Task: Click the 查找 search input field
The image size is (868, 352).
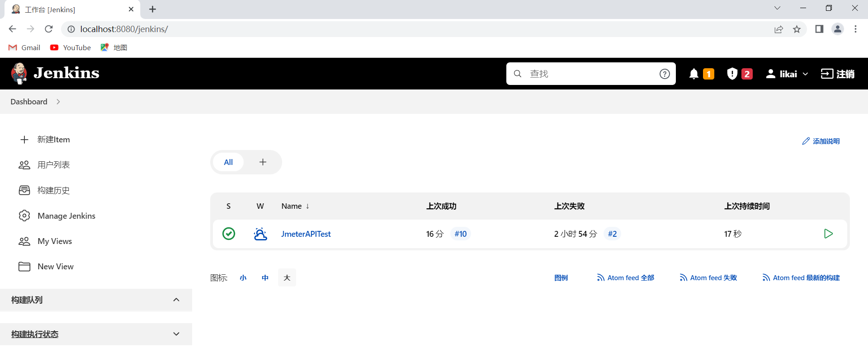Action: click(x=588, y=74)
